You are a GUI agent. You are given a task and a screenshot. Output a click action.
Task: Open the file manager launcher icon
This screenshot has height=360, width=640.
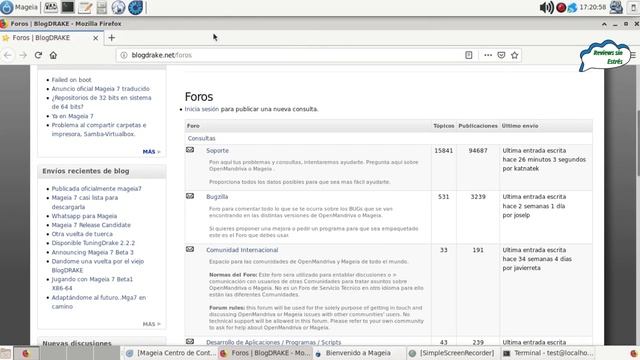[x=102, y=7]
